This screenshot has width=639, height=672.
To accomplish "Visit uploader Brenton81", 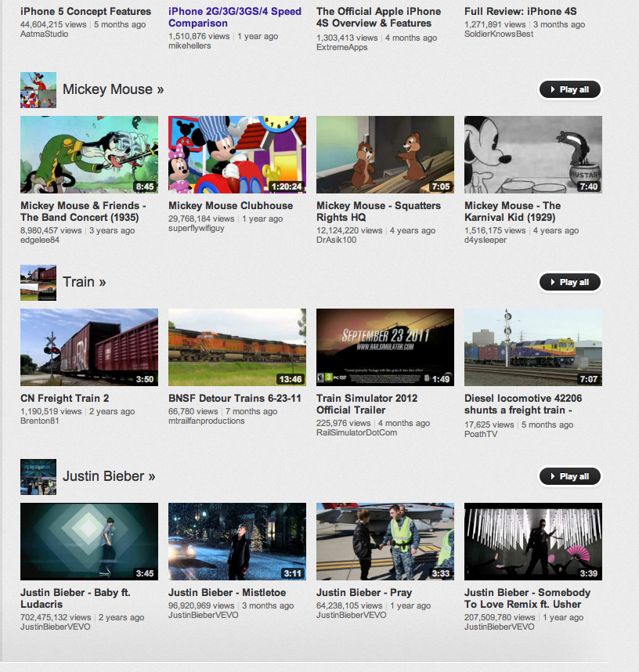I will pos(39,421).
